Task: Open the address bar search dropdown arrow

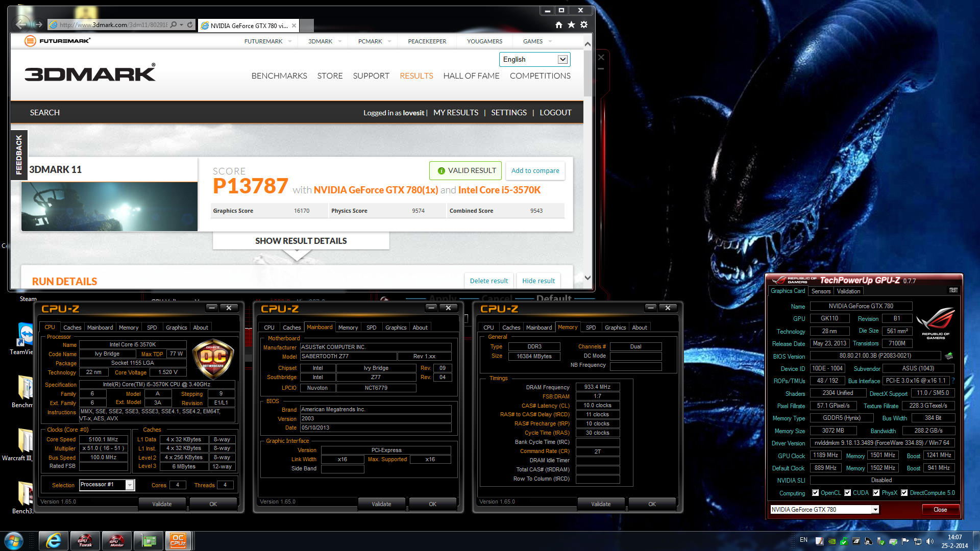Action: click(181, 24)
